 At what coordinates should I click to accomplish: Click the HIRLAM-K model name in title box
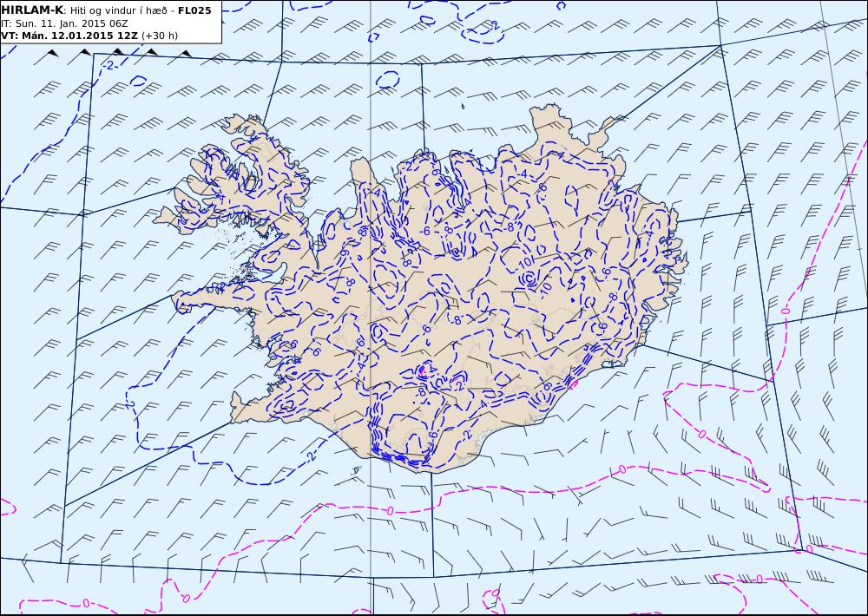32,10
